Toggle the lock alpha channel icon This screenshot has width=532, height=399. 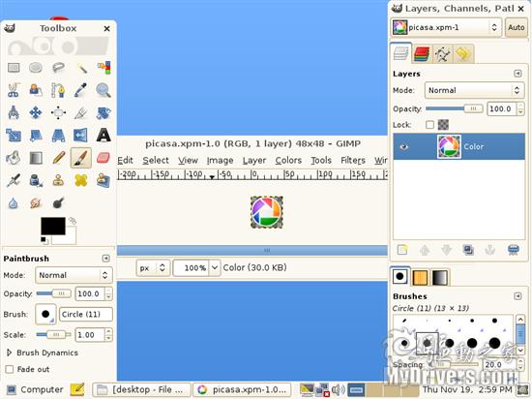point(443,125)
